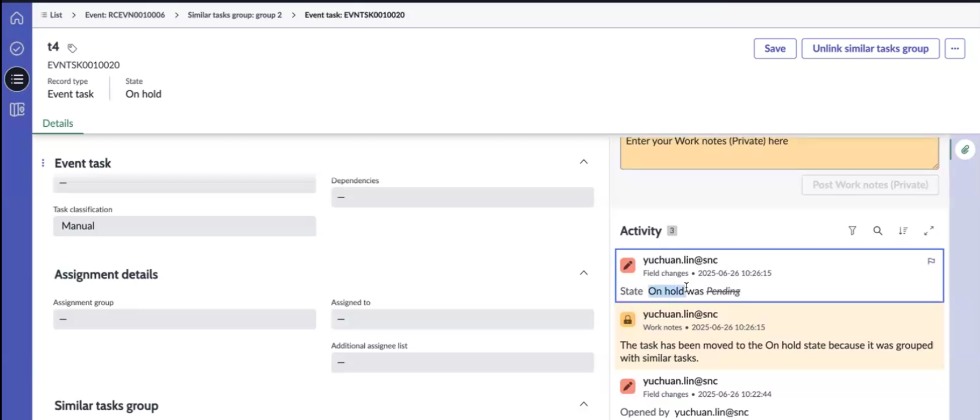Click the Assigned to field
Viewport: 980px width, 420px height.
click(x=462, y=319)
